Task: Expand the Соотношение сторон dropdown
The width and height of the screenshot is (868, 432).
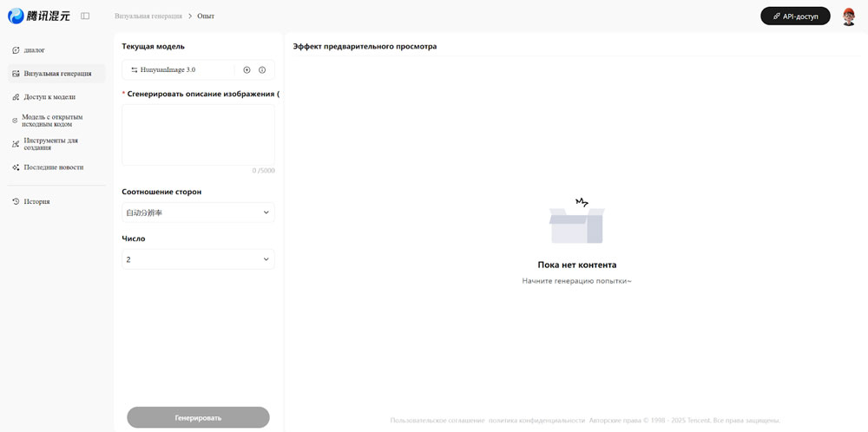Action: tap(198, 213)
